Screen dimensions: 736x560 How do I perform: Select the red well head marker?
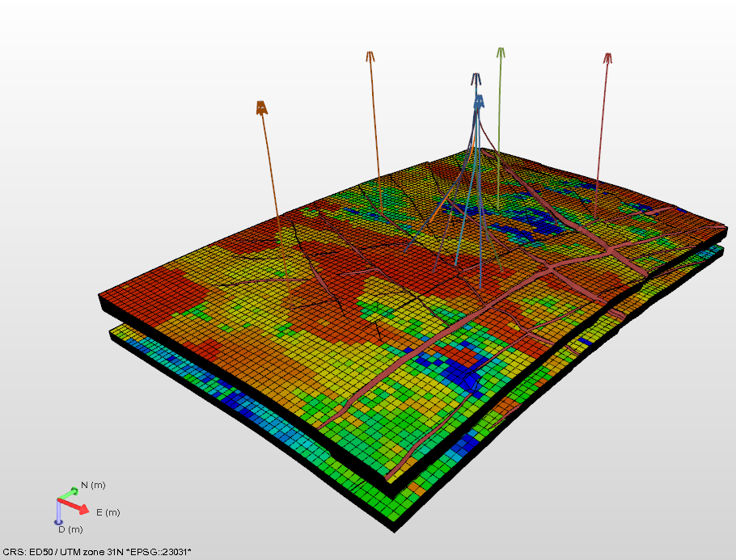point(607,57)
